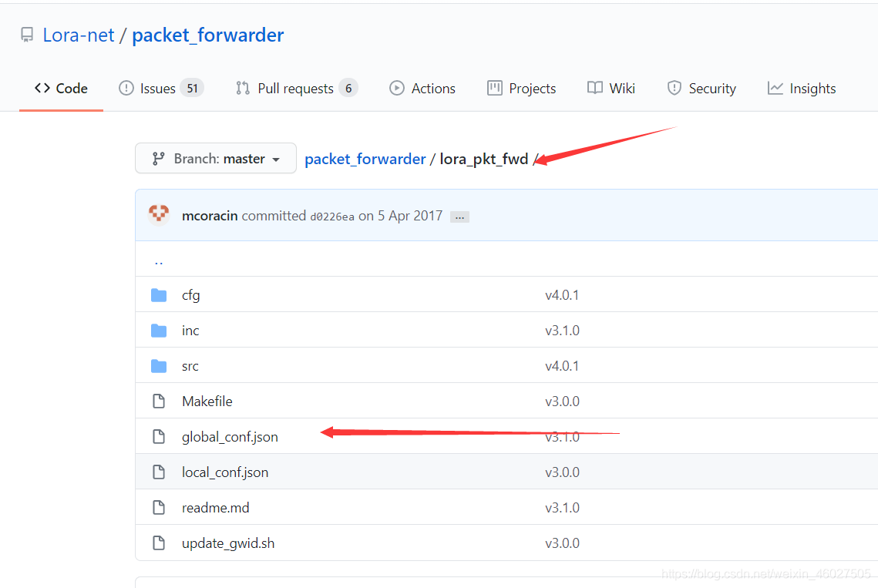Click the Pull requests merge icon
The width and height of the screenshot is (878, 588).
pyautogui.click(x=243, y=88)
